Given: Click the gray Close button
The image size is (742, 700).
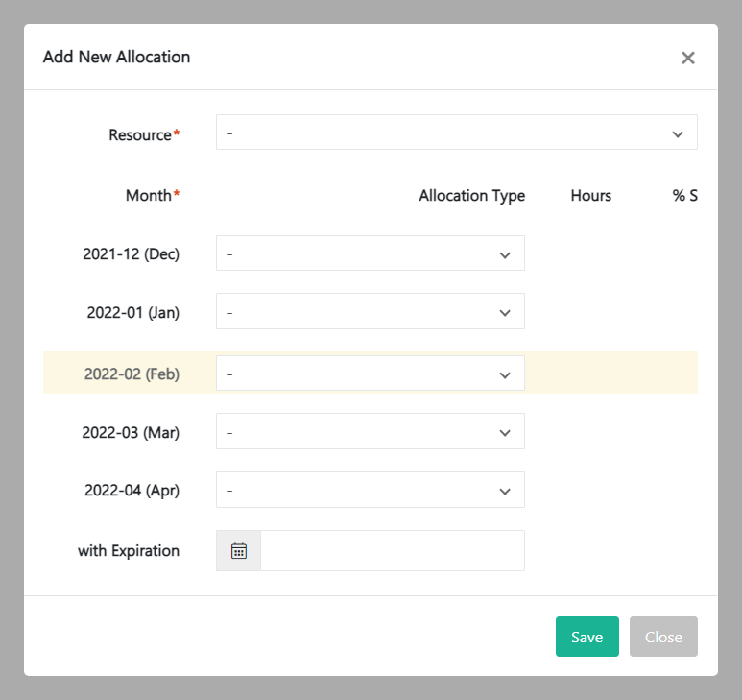Looking at the screenshot, I should pos(663,637).
